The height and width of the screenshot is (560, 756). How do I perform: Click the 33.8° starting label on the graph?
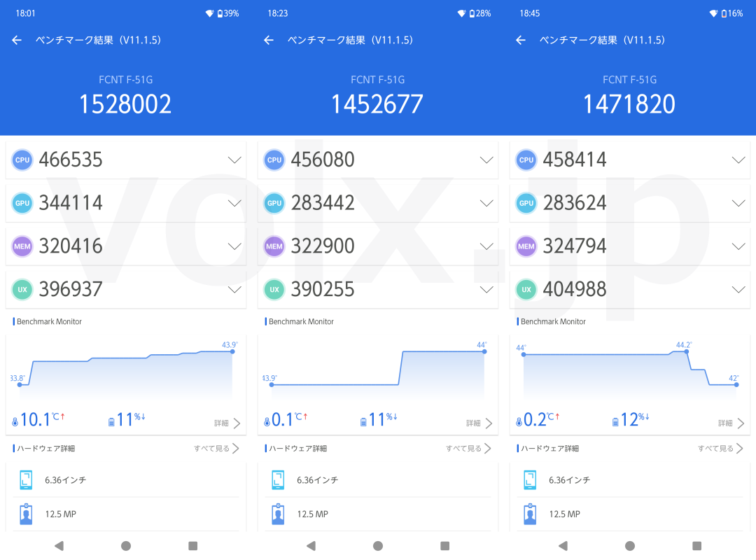tap(17, 378)
